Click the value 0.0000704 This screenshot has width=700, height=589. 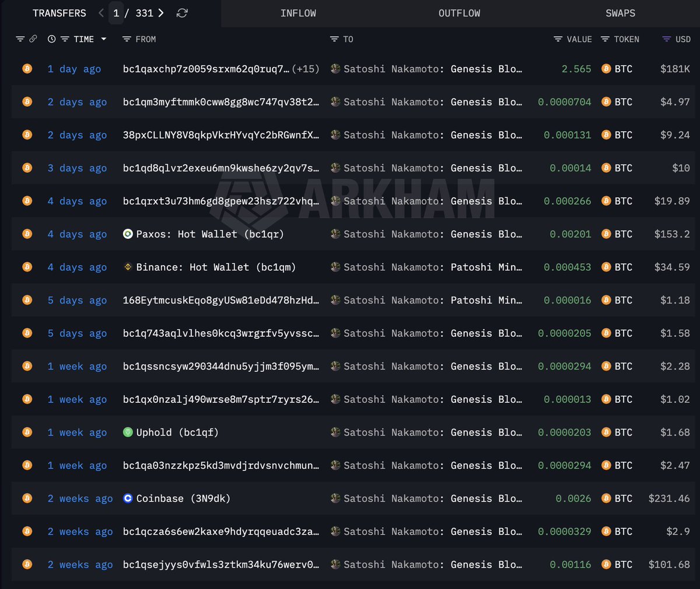click(565, 102)
